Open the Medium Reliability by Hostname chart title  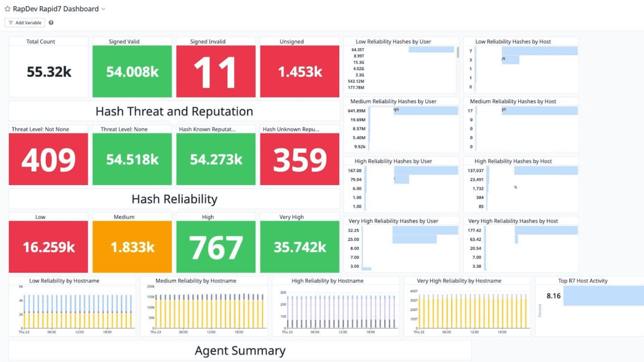pyautogui.click(x=196, y=281)
